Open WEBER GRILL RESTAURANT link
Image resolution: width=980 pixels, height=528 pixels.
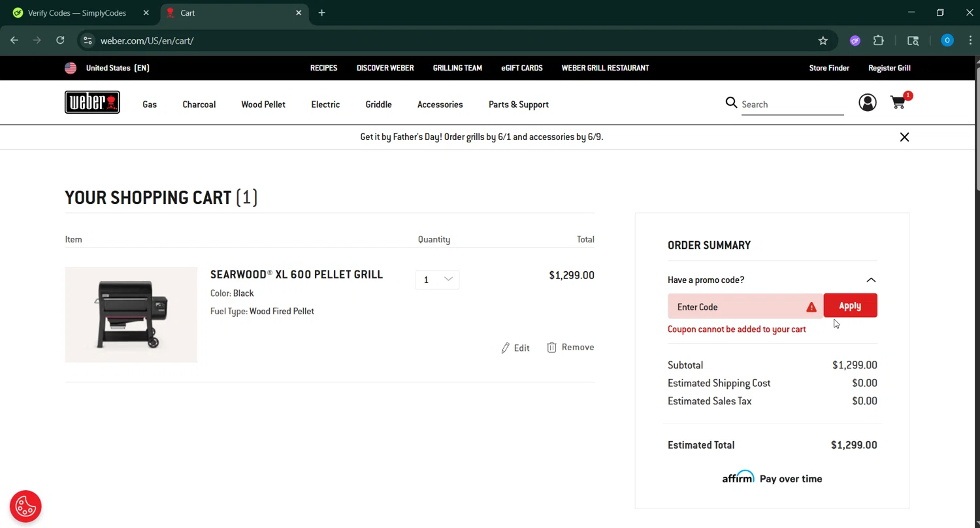click(x=606, y=68)
